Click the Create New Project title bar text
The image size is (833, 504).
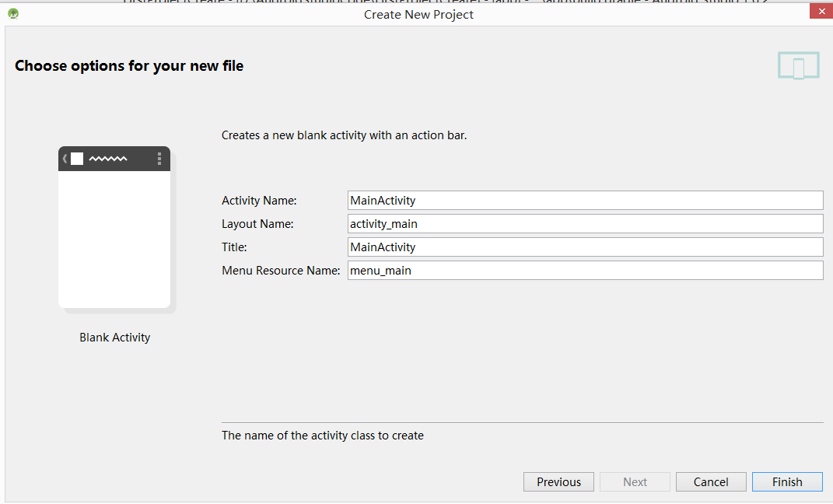click(418, 15)
